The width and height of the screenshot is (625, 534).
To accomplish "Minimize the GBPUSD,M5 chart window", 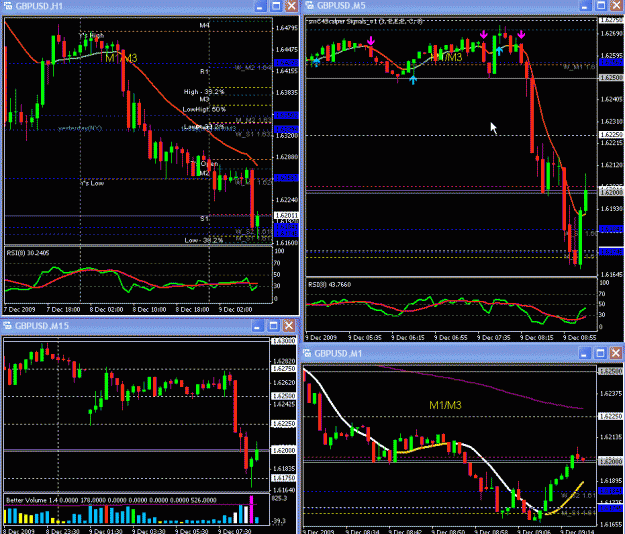I will tap(585, 6).
